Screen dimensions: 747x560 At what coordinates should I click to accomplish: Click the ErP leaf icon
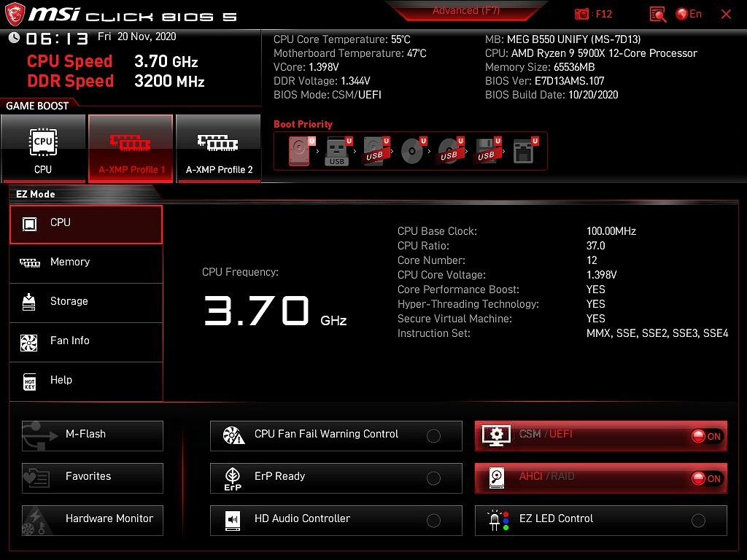click(233, 478)
